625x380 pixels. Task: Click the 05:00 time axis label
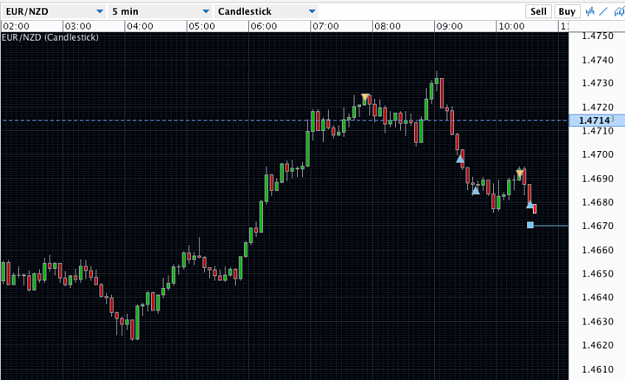click(202, 26)
